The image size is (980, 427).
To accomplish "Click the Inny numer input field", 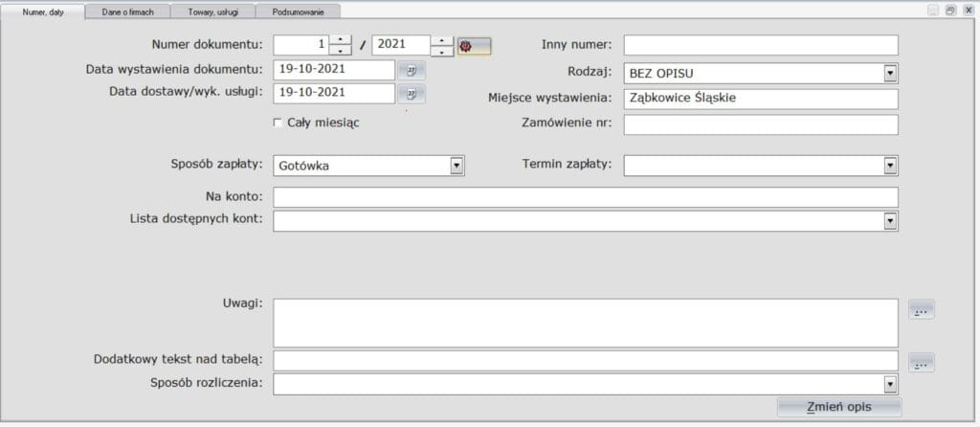I will click(x=760, y=45).
